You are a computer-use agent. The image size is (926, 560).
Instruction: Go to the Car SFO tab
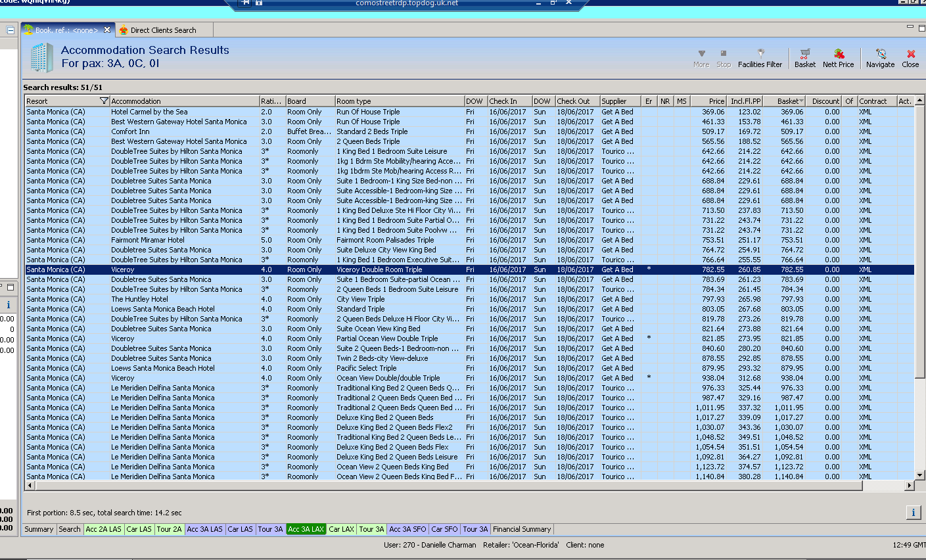pyautogui.click(x=444, y=529)
